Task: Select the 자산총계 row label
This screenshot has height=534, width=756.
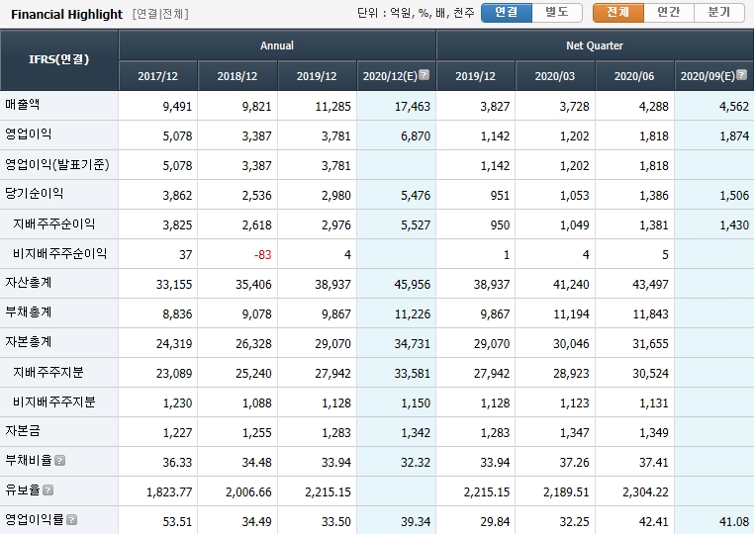Action: pos(29,283)
